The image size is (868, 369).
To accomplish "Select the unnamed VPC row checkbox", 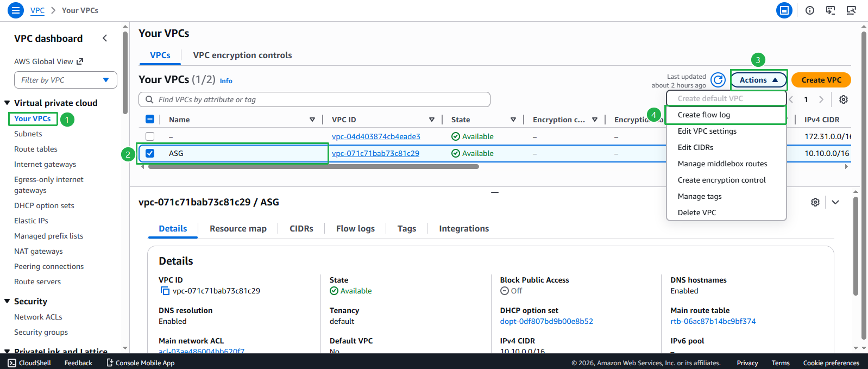I will coord(150,136).
